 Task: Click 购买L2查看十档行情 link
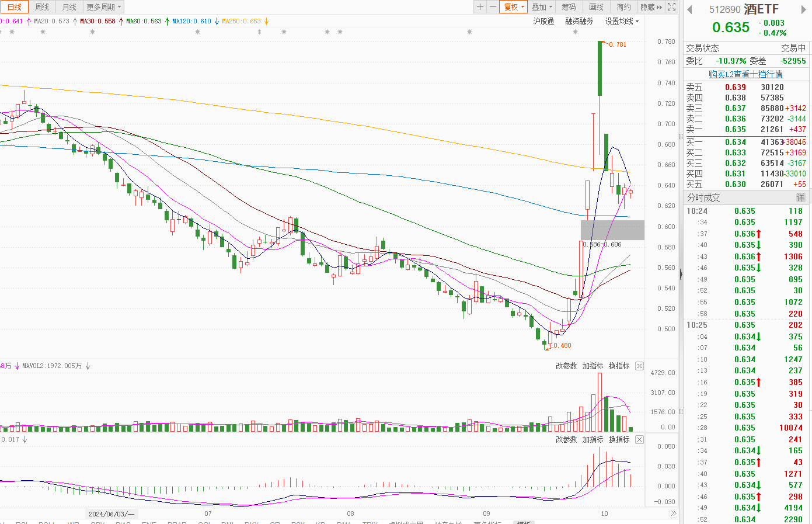[745, 74]
